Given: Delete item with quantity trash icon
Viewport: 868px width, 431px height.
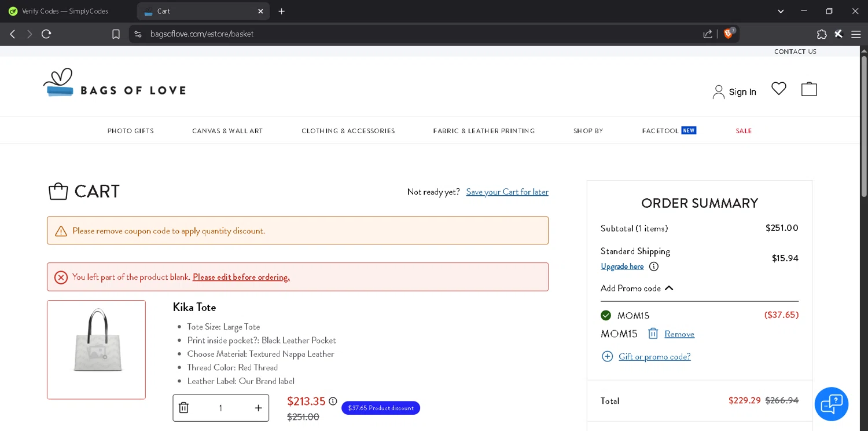Looking at the screenshot, I should (x=183, y=408).
